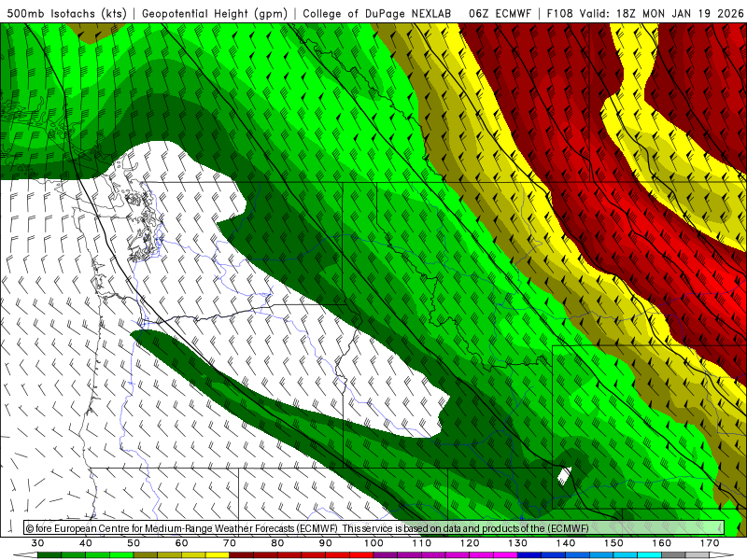747x560 pixels.
Task: Click the '06Z ECMWF' model run label
Action: tap(500, 13)
